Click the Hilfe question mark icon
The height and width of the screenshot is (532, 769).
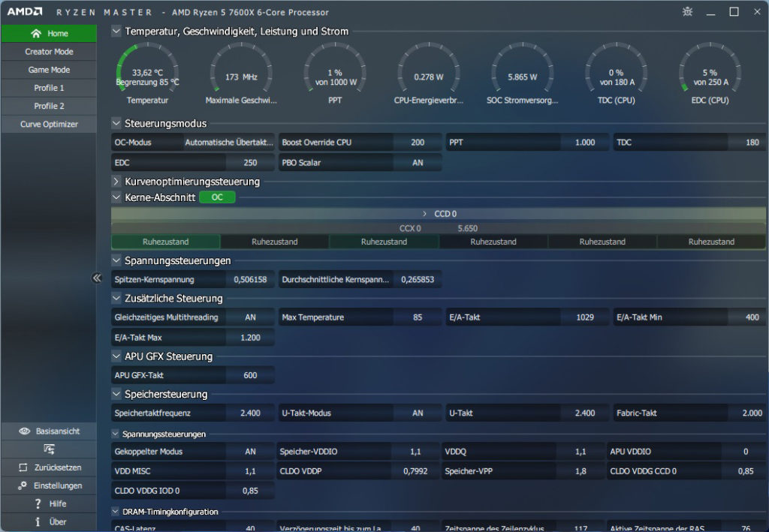pyautogui.click(x=38, y=503)
